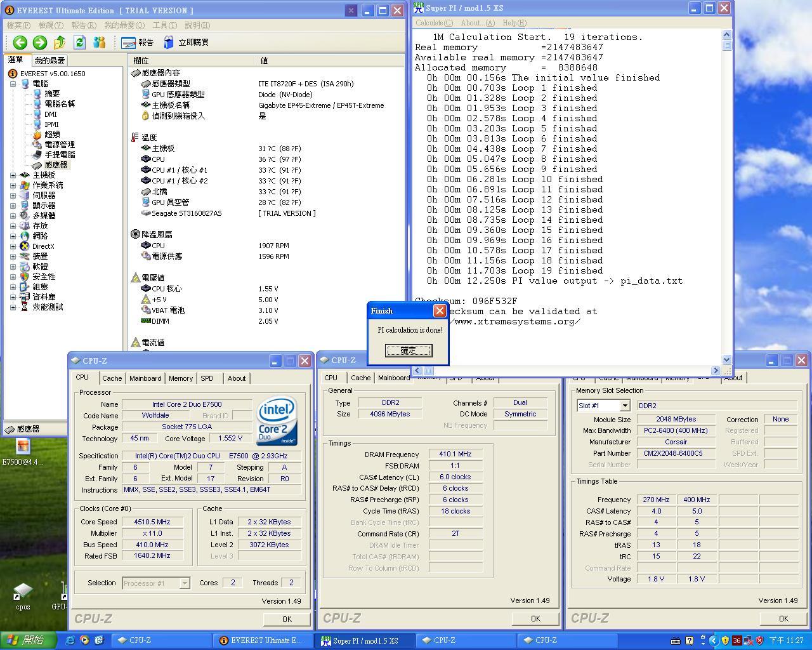Switch to CPU tab in middle CPU-Z
This screenshot has height=650, width=812.
[x=331, y=378]
